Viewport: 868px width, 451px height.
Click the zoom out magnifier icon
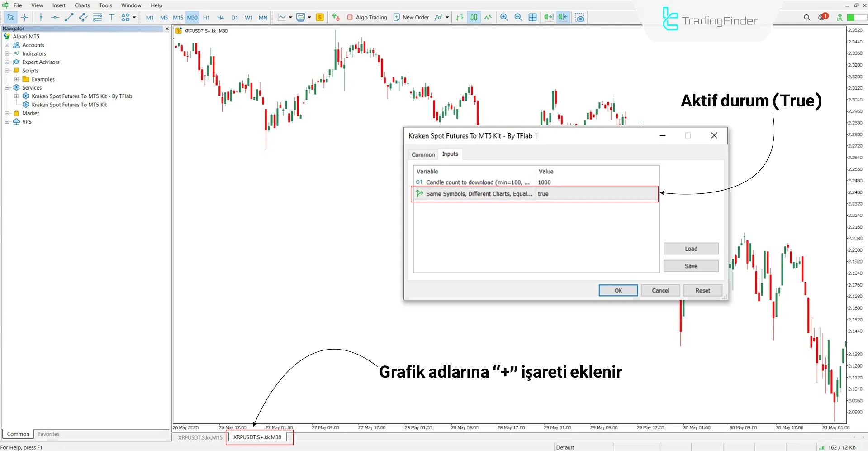pos(518,17)
